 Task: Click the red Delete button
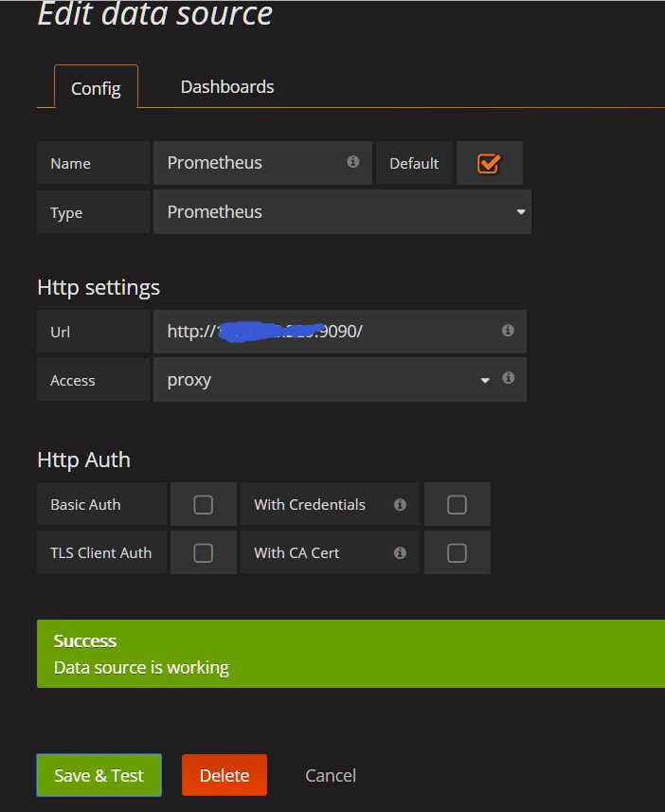[225, 775]
